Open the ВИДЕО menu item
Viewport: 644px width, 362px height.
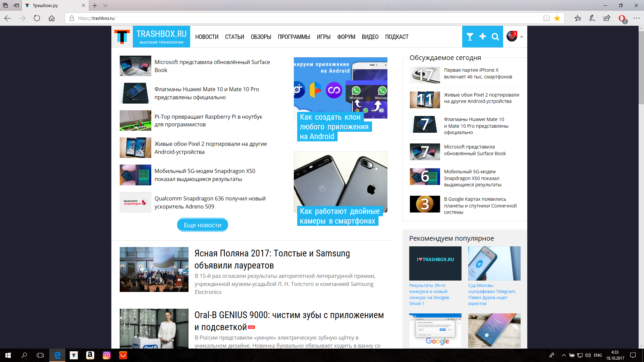(x=370, y=37)
